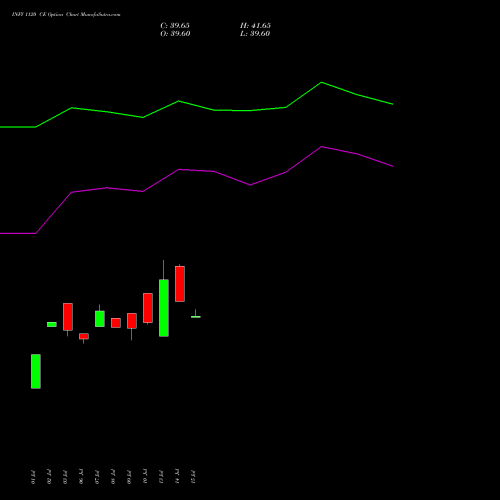500x500 pixels.
Task: Click the tall red candle after tallest green
Action: pos(180,284)
